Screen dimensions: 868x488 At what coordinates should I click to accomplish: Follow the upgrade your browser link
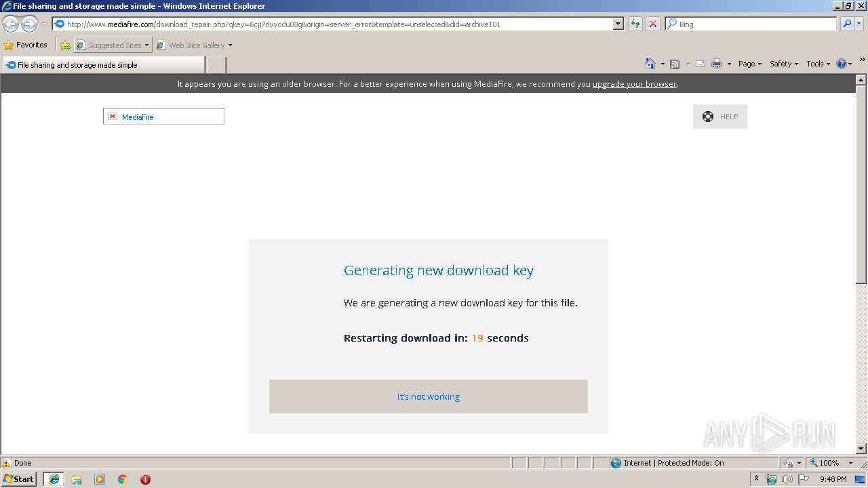pyautogui.click(x=634, y=84)
